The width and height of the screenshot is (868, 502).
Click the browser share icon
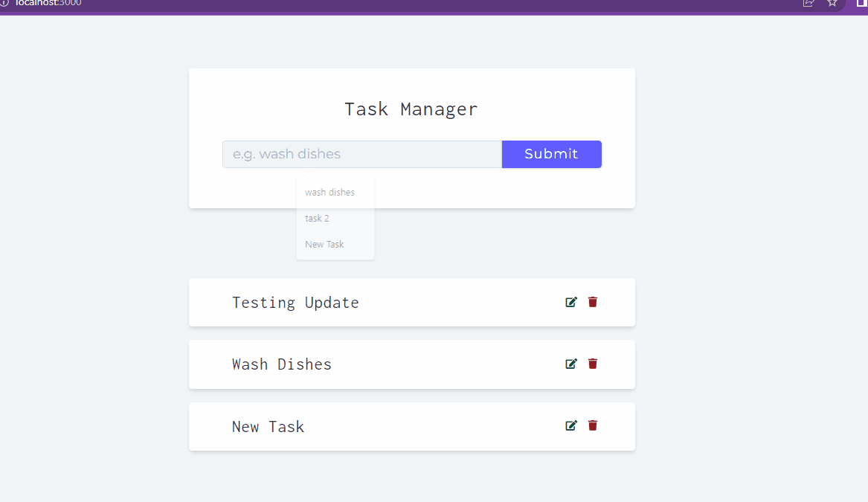tap(808, 3)
